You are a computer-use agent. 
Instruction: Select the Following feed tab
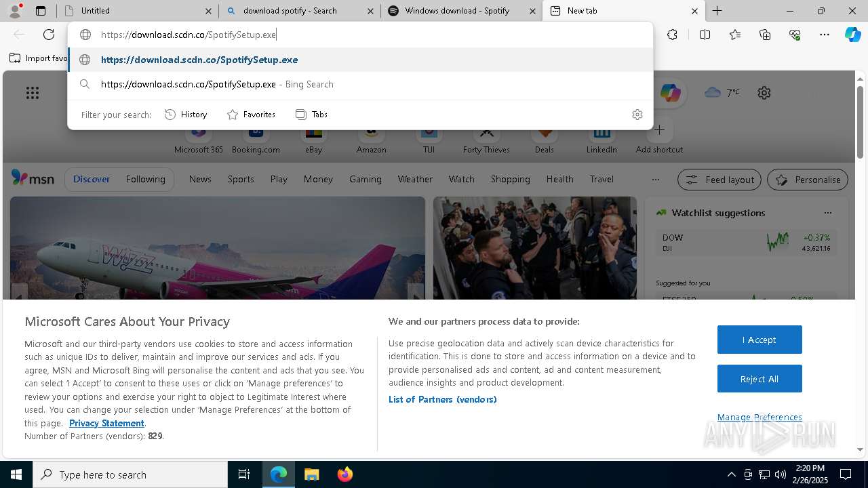pyautogui.click(x=145, y=179)
